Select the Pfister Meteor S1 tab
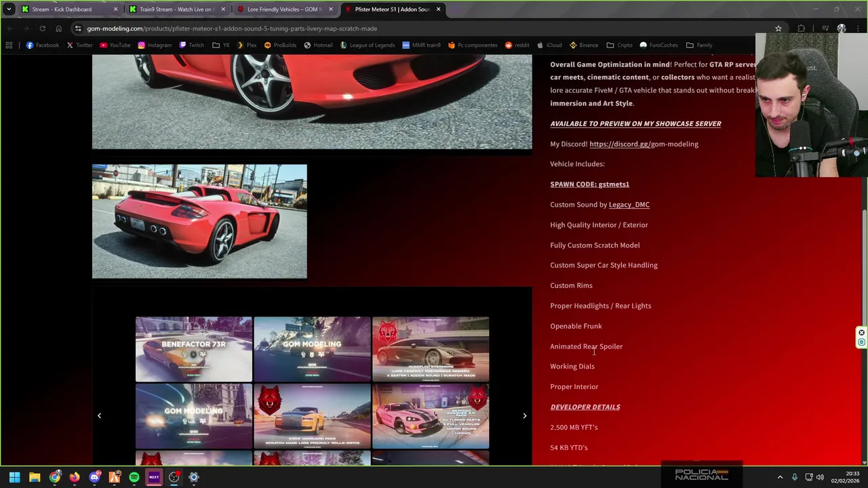Screen dimensions: 868x488 tap(392, 9)
